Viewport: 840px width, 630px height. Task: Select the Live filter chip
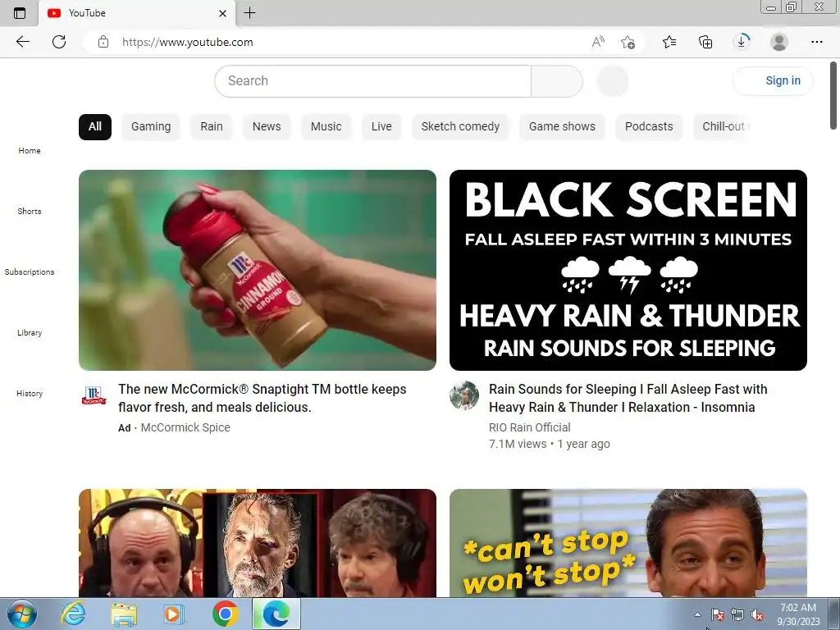pyautogui.click(x=381, y=127)
